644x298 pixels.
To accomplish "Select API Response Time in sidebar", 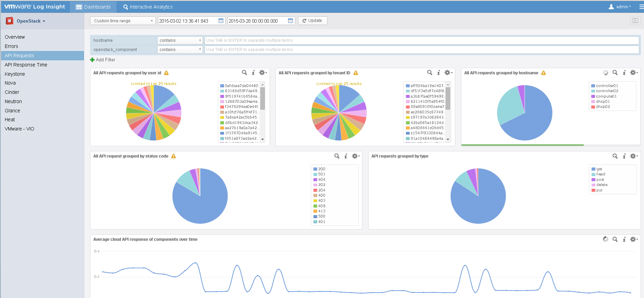I will [x=26, y=65].
